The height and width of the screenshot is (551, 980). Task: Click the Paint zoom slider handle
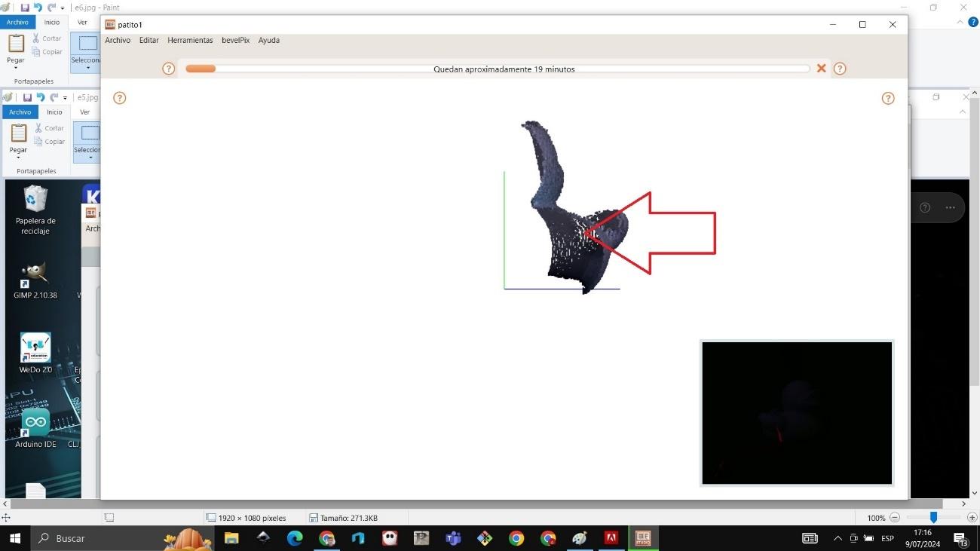click(933, 518)
